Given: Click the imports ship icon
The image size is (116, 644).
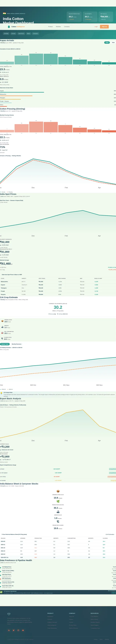Looking at the screenshot, I should click(3, 327).
